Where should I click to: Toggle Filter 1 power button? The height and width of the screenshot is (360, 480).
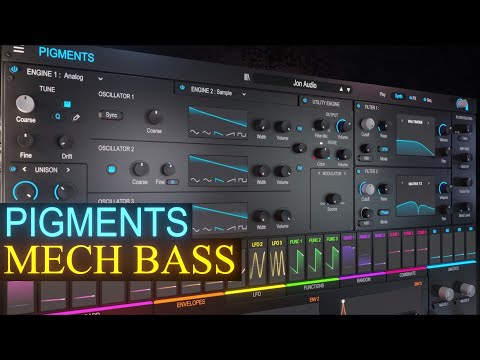pos(359,106)
